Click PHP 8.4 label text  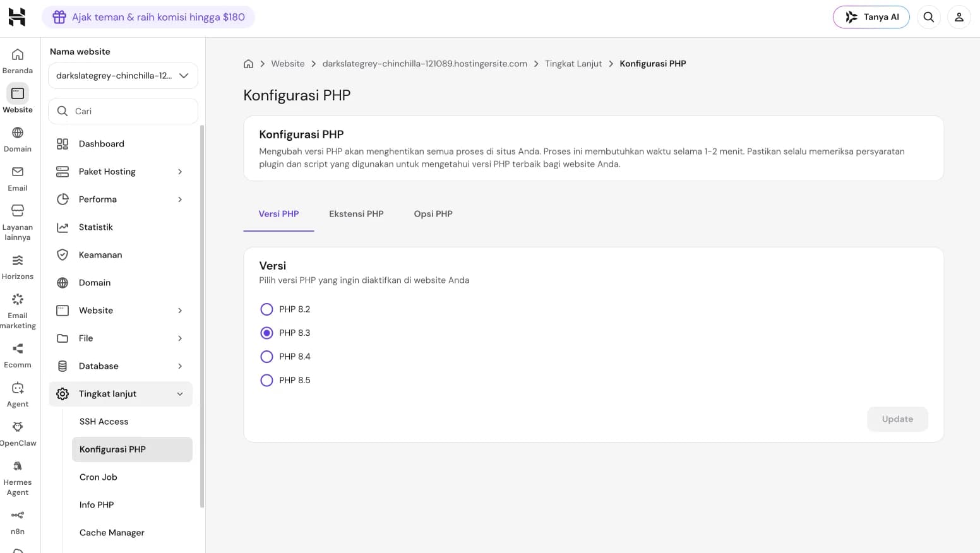click(x=295, y=357)
